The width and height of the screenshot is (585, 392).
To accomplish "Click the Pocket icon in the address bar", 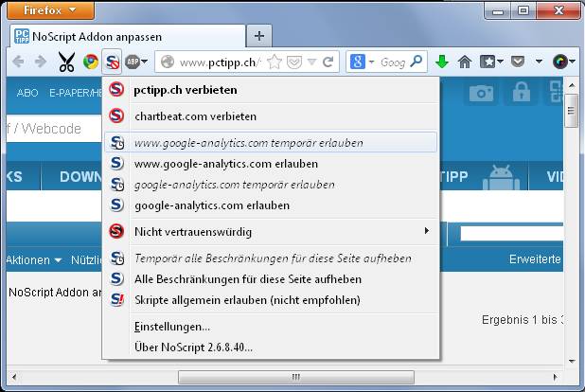I will pos(294,62).
